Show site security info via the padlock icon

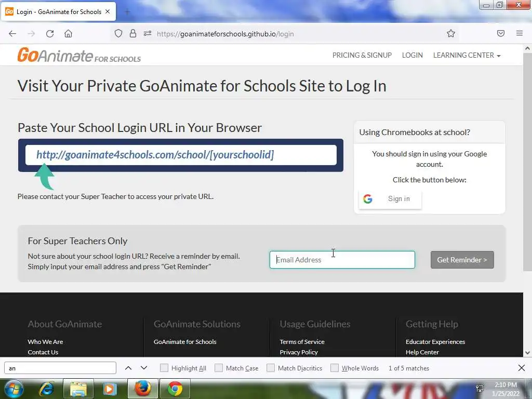133,33
